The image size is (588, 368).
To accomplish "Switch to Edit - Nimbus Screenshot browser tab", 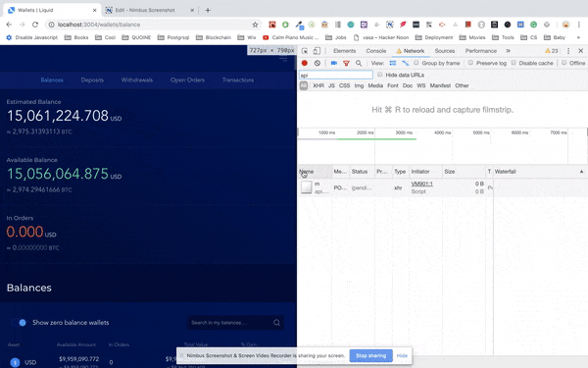I will coord(150,10).
